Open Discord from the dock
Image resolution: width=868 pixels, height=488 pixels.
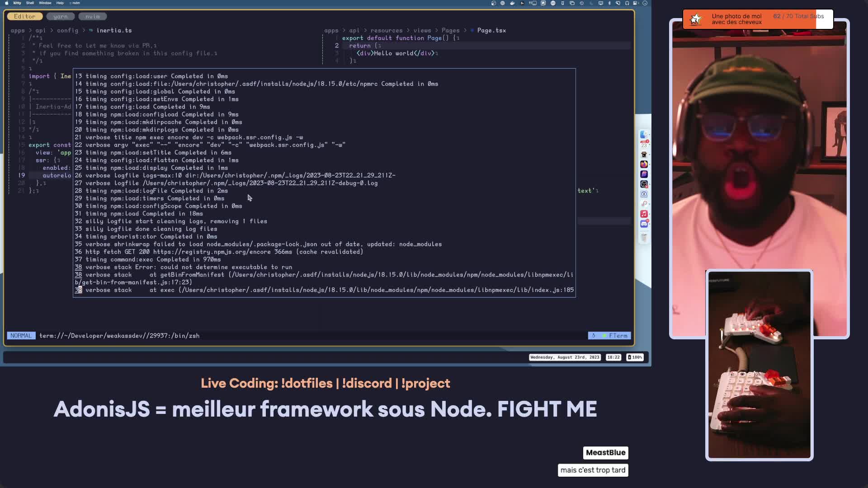pyautogui.click(x=644, y=224)
